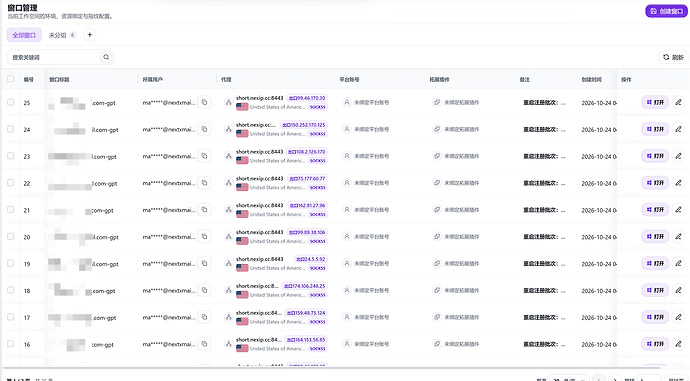Click the extension plugin icon in row 20
This screenshot has height=381, width=690.
coord(437,236)
